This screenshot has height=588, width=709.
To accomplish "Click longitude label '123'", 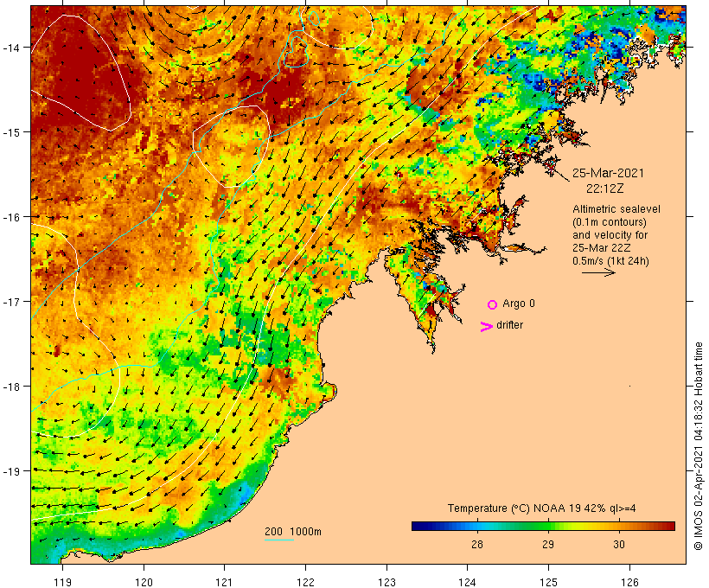I will coord(386,582).
